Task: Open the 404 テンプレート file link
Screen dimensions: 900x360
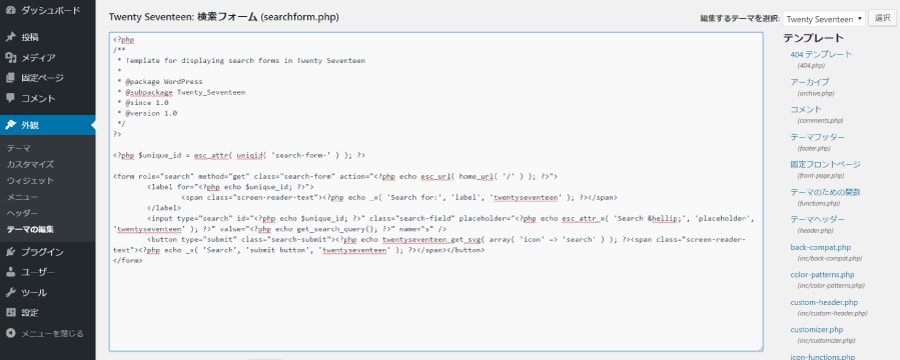Action: (821, 55)
